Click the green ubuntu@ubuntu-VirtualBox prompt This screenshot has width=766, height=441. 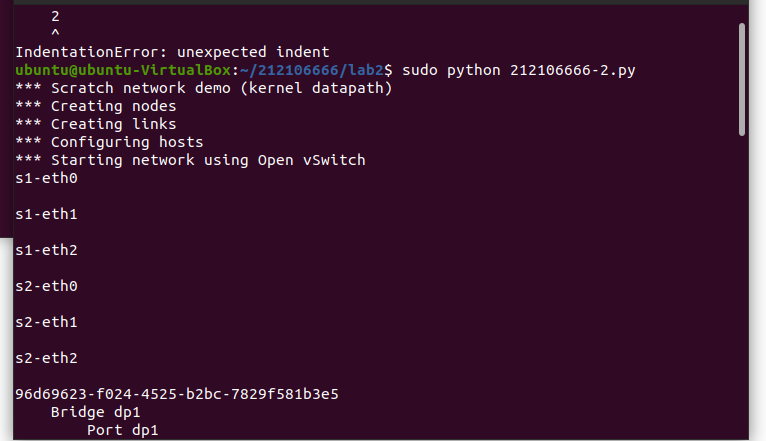(123, 70)
